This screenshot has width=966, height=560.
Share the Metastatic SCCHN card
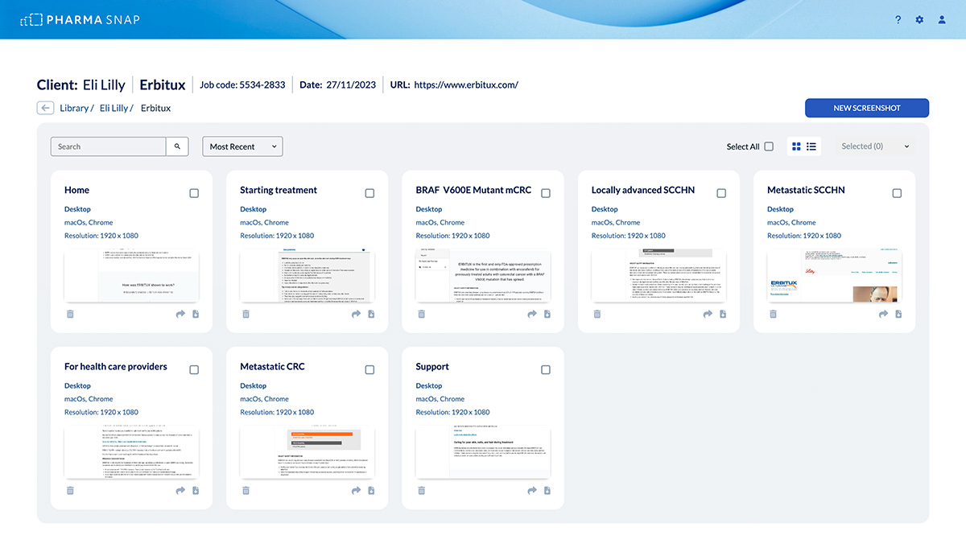pos(883,314)
